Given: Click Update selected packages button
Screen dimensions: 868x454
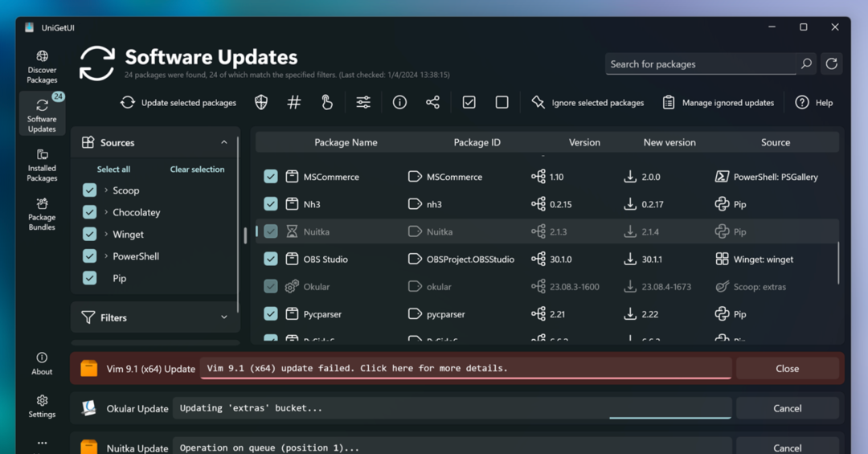Looking at the screenshot, I should coord(178,102).
